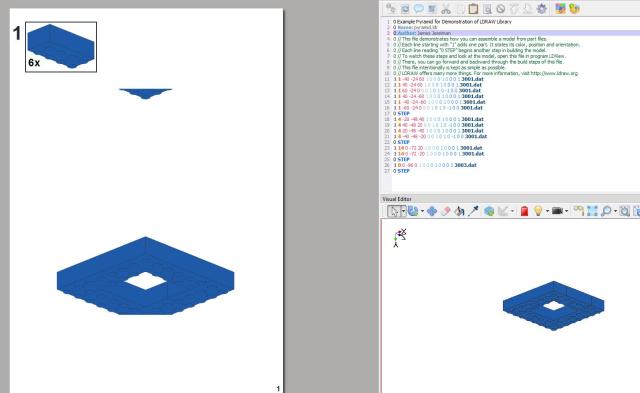The image size is (640, 393).
Task: Click the 6x brick parts list thumbnail
Action: click(x=61, y=47)
